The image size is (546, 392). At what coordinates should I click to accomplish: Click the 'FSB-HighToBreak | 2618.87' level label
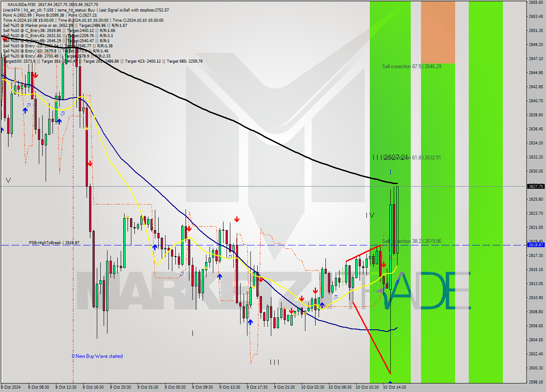54,242
